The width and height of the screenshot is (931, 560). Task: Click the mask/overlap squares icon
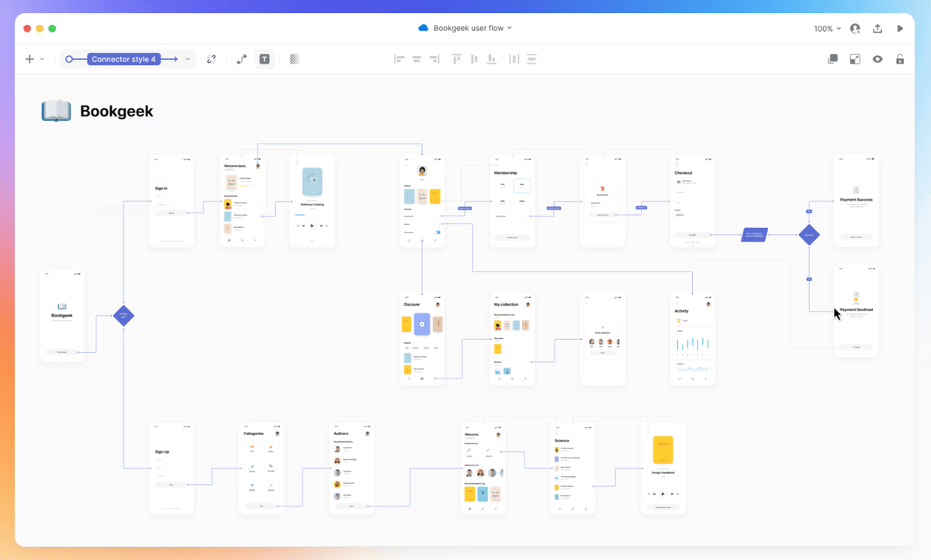pyautogui.click(x=855, y=59)
